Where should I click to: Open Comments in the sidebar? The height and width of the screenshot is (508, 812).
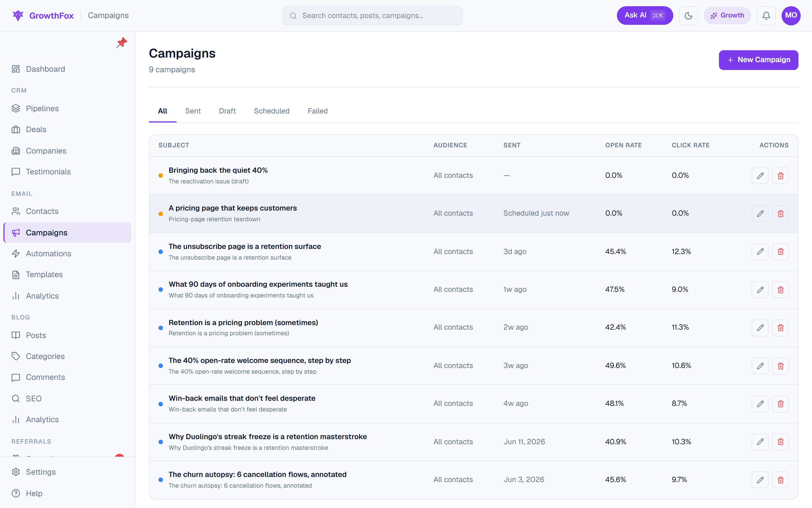point(67,377)
